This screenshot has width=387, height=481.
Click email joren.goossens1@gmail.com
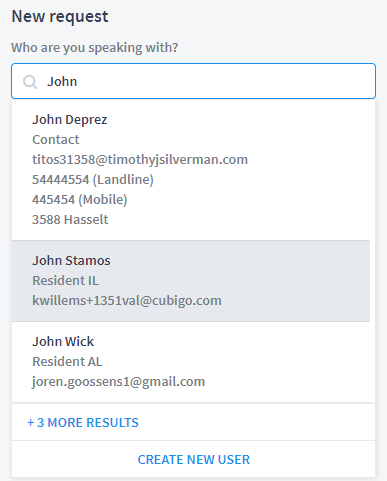click(x=118, y=382)
